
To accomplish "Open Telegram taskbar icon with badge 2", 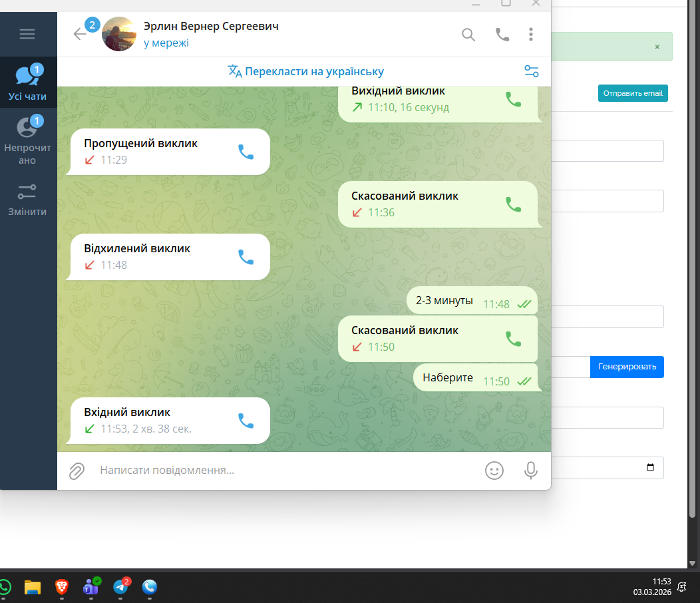I will [x=120, y=587].
